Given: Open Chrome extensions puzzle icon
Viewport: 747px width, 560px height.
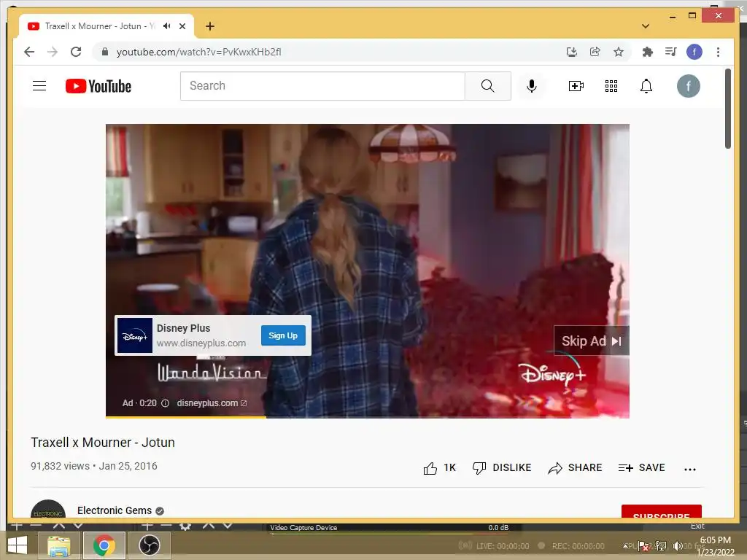Looking at the screenshot, I should click(648, 52).
